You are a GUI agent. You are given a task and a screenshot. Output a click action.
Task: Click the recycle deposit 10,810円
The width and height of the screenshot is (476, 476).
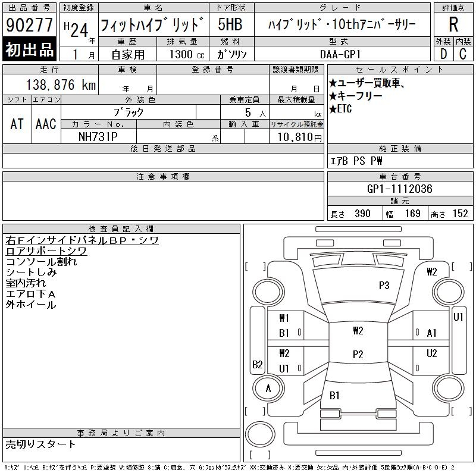299,137
